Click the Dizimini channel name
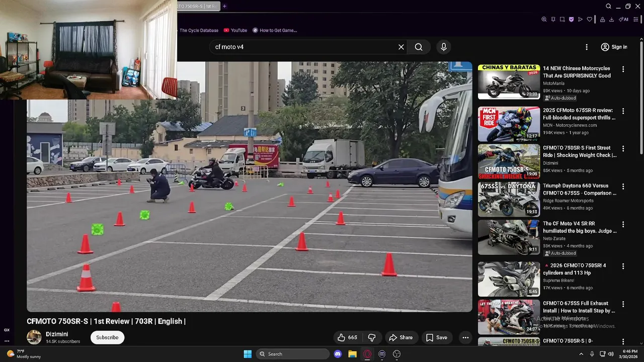This screenshot has width=644, height=362. coord(57,334)
